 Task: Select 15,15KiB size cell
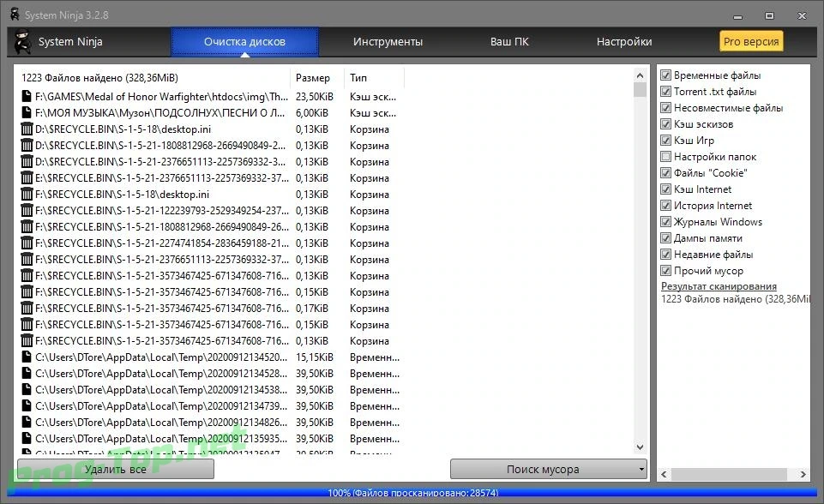(315, 357)
